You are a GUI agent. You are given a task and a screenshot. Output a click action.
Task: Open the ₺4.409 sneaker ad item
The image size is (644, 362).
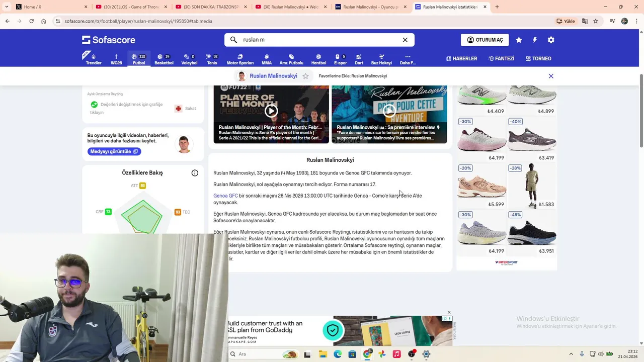tap(481, 100)
